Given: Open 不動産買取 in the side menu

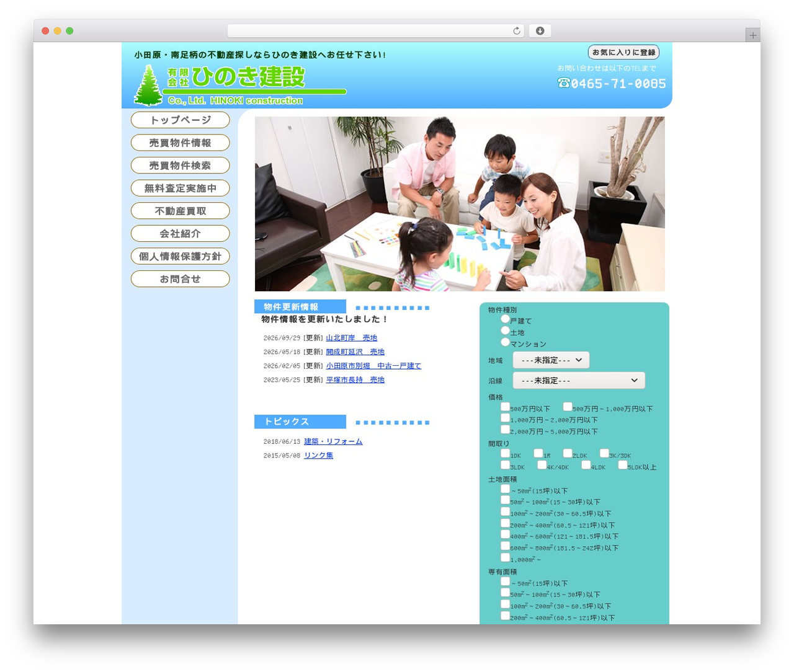Looking at the screenshot, I should 181,211.
